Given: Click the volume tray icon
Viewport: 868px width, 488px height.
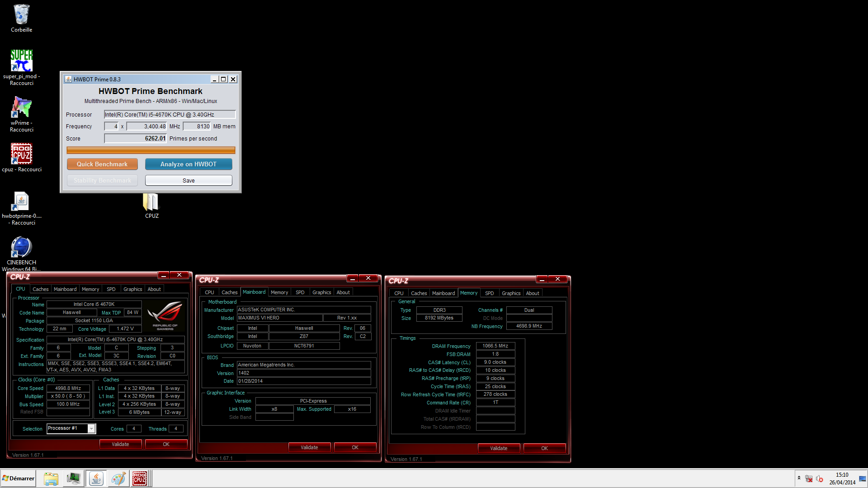Looking at the screenshot, I should (x=820, y=479).
